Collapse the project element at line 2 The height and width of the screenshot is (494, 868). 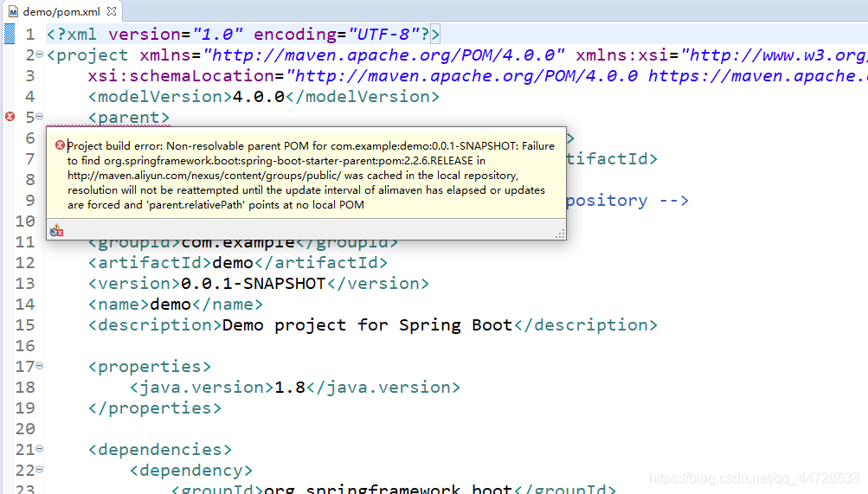pyautogui.click(x=39, y=55)
